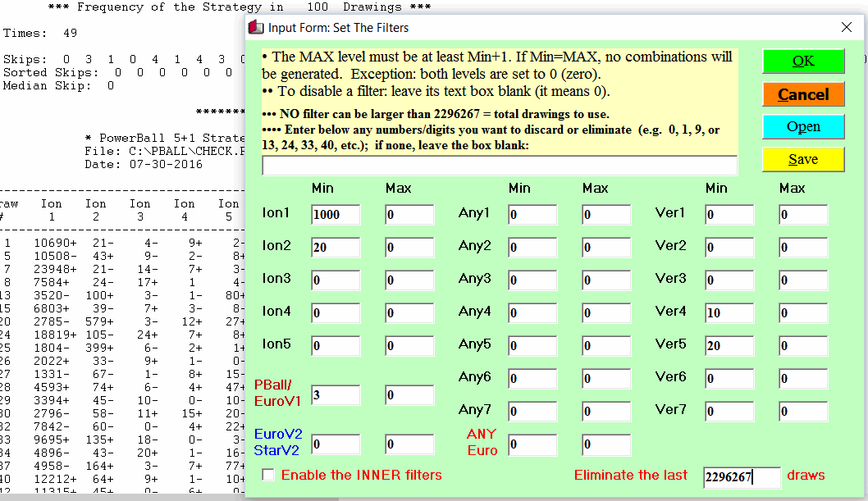Close the Set The Filters dialog
Image resolution: width=868 pixels, height=501 pixels.
847,27
